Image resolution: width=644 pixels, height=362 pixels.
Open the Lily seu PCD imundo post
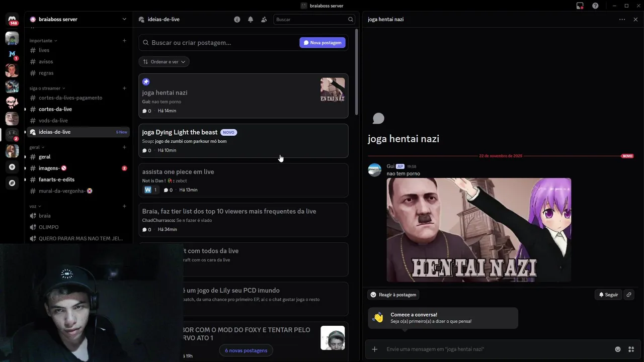click(x=244, y=299)
